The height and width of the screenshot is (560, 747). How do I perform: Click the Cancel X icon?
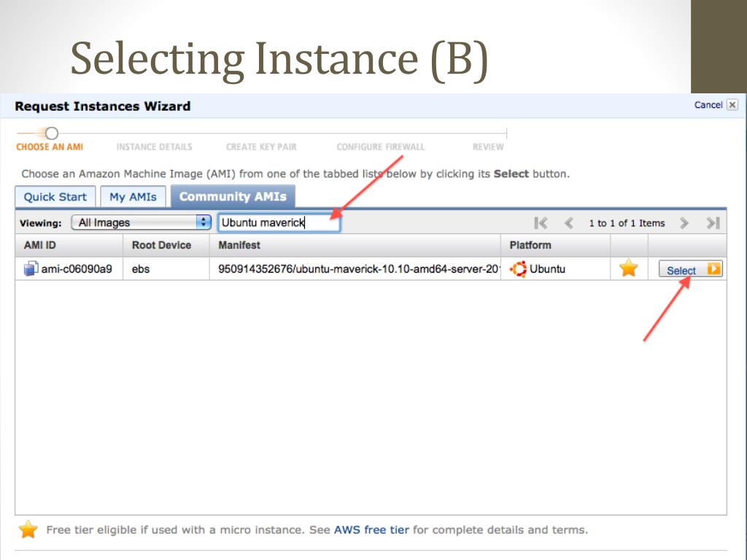click(732, 105)
